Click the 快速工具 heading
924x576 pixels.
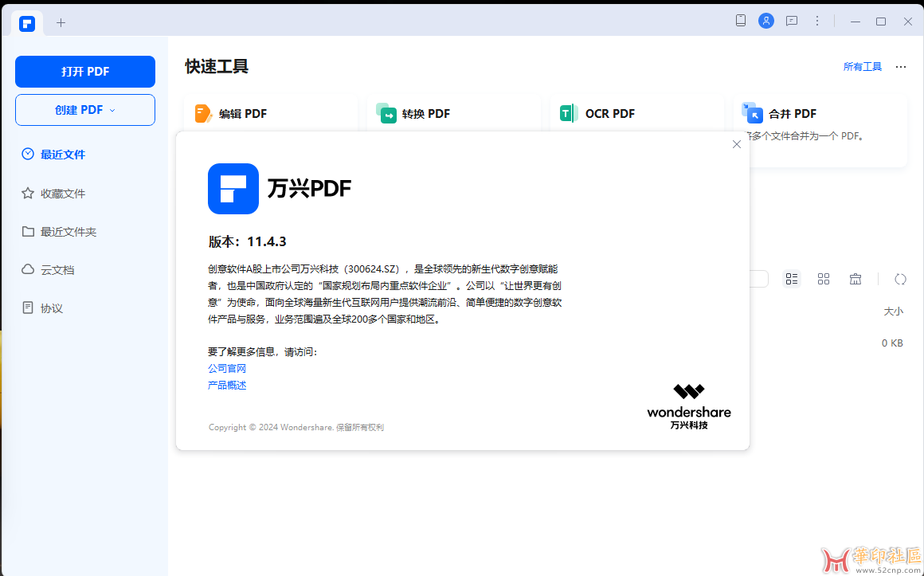point(217,66)
